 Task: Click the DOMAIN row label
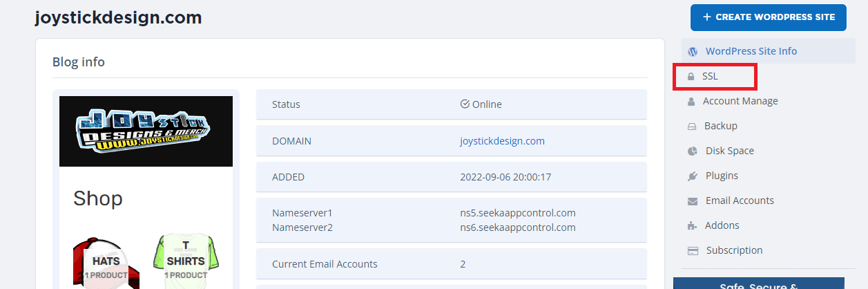point(291,141)
